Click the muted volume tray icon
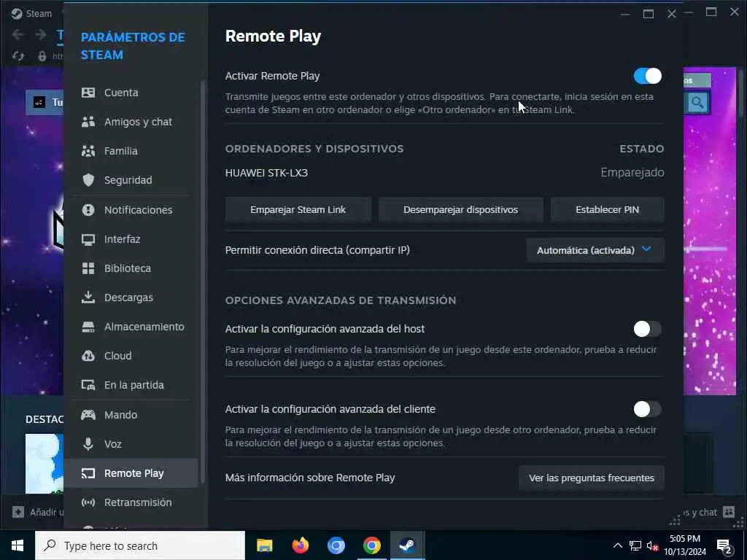Image resolution: width=747 pixels, height=560 pixels. [652, 545]
